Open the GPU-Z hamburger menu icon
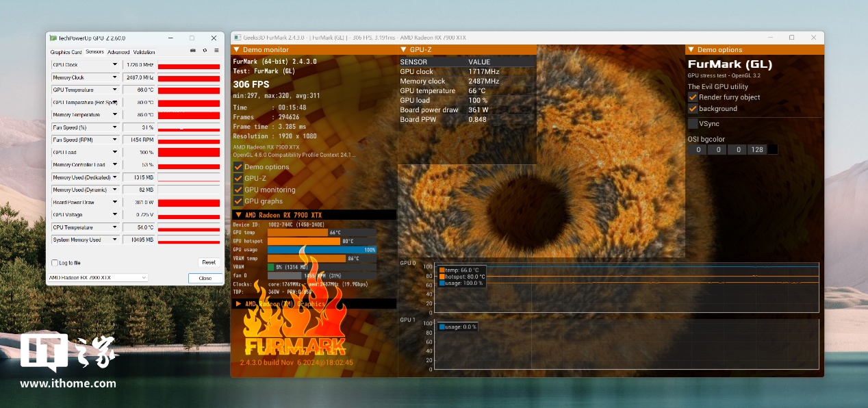Image resolution: width=868 pixels, height=408 pixels. (x=216, y=51)
